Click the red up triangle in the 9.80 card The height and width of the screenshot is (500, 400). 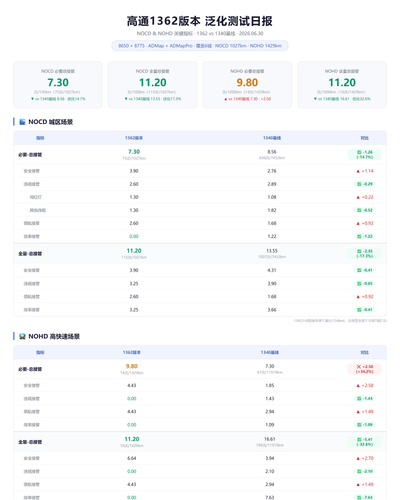point(226,99)
